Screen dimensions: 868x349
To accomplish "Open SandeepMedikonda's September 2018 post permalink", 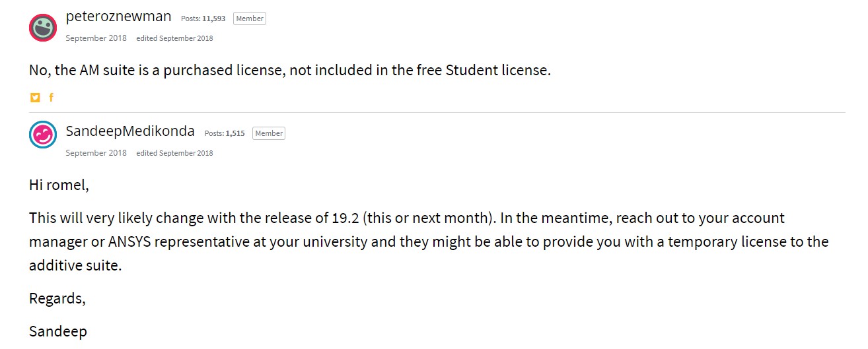I will click(96, 153).
